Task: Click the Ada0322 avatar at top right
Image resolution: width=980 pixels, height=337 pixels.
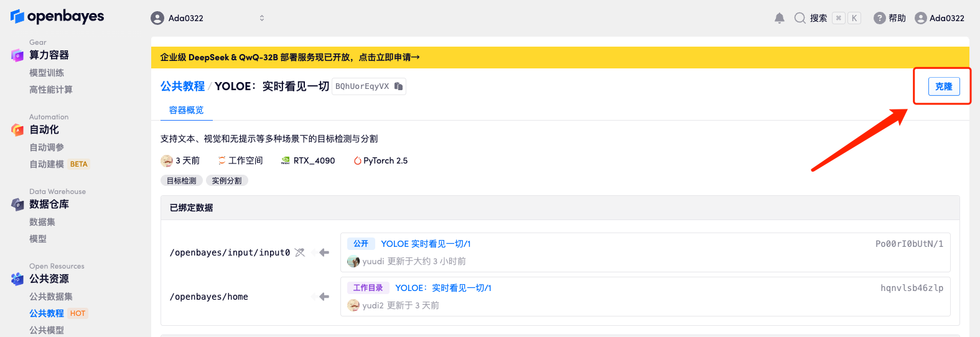Action: coord(921,18)
